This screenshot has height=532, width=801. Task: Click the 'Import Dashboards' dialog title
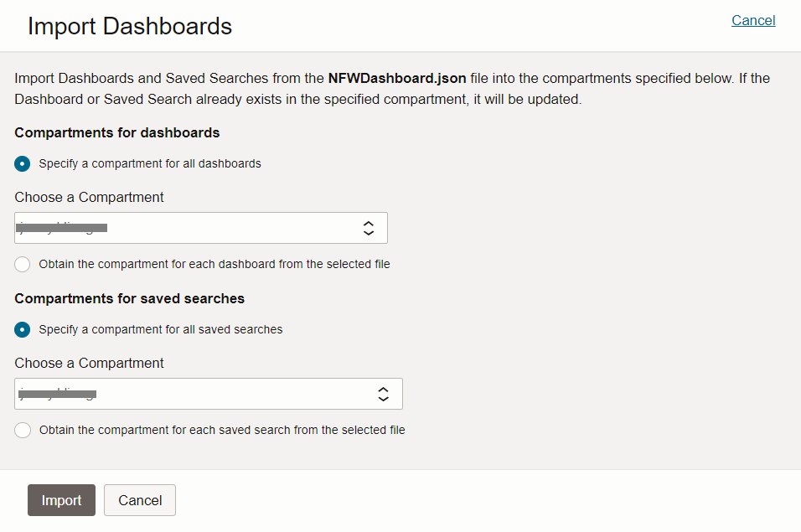(130, 26)
